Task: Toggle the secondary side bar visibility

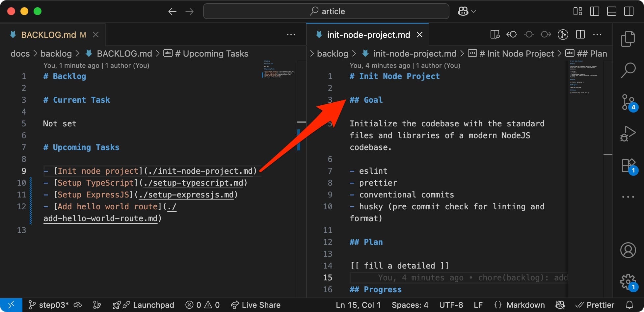Action: (629, 11)
